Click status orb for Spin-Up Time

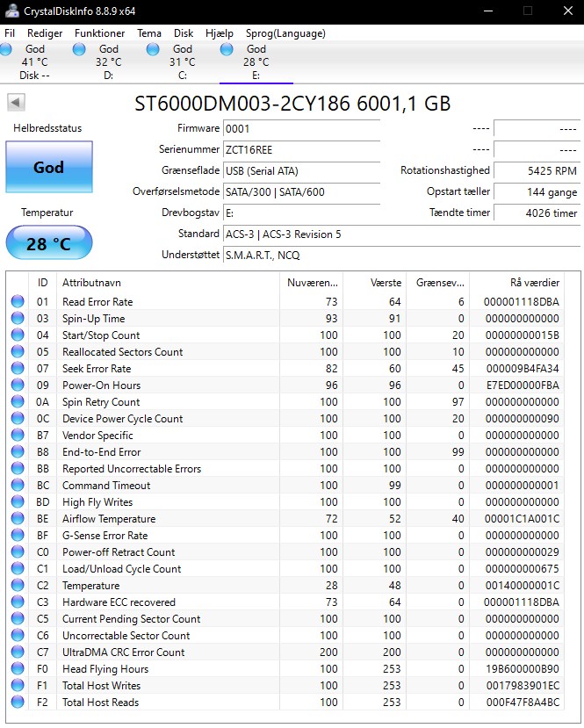pos(18,318)
